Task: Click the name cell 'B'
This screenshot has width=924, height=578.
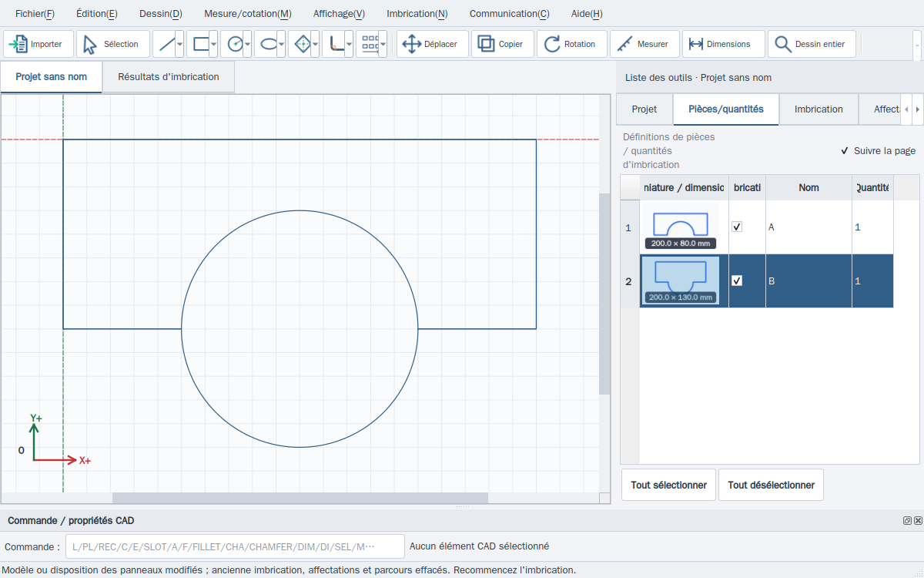Action: tap(808, 281)
